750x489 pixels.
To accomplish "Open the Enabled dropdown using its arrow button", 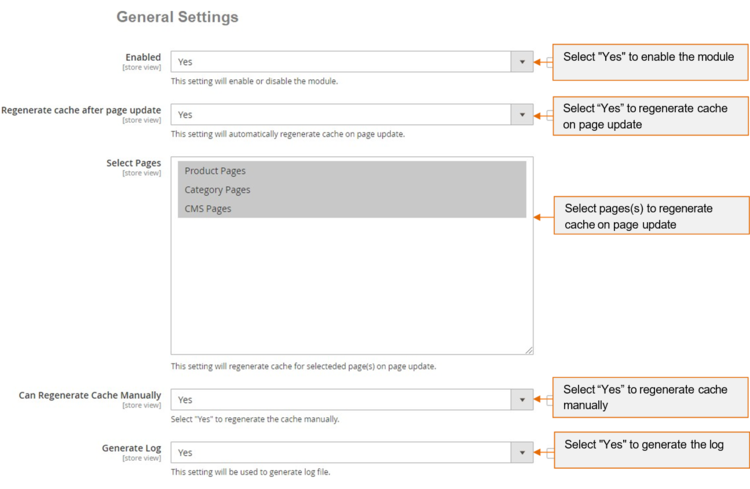I will [522, 62].
